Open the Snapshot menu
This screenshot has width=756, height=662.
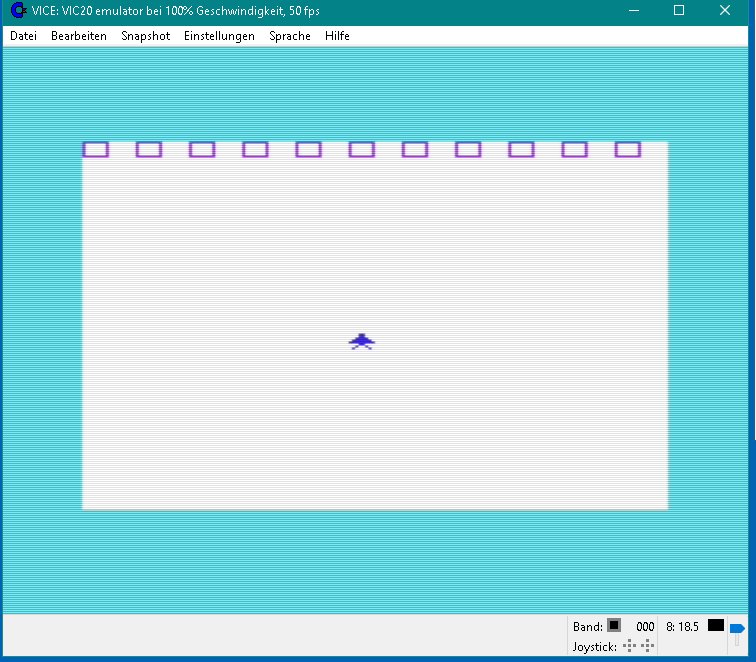pos(146,36)
